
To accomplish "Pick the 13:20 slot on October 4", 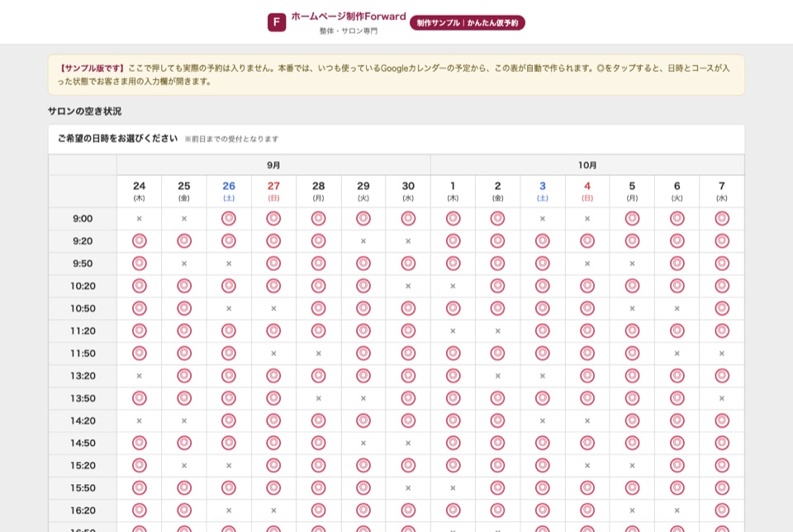I will pos(587,376).
